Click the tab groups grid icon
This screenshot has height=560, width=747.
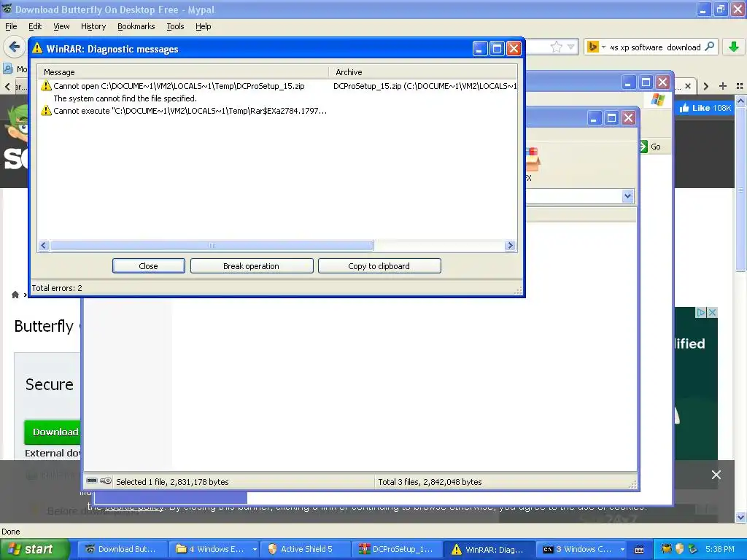point(740,86)
